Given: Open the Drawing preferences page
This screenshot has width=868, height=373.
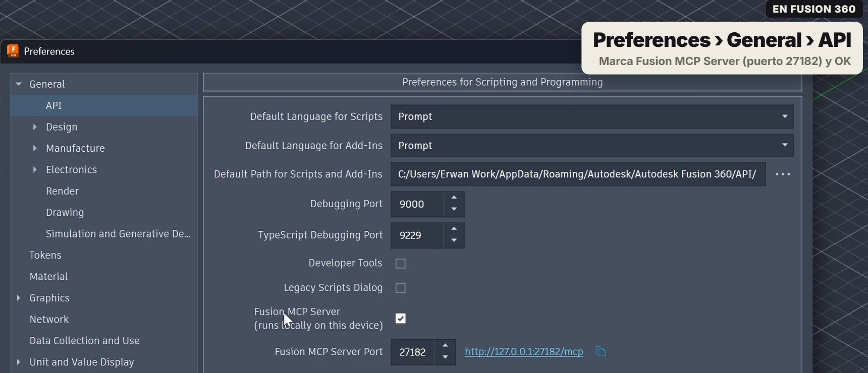Looking at the screenshot, I should click(x=65, y=213).
